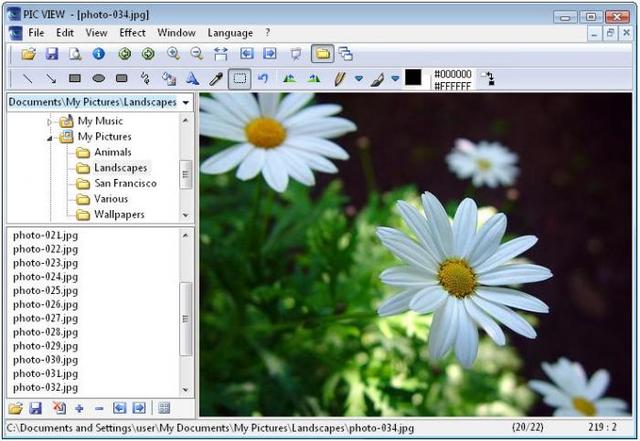
Task: Open the Edit menu
Action: 65,33
